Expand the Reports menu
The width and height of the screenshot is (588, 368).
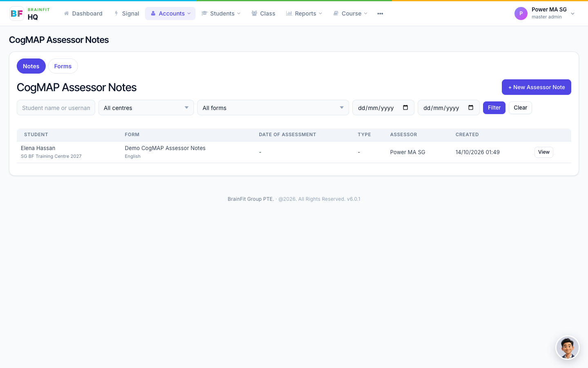(x=304, y=13)
